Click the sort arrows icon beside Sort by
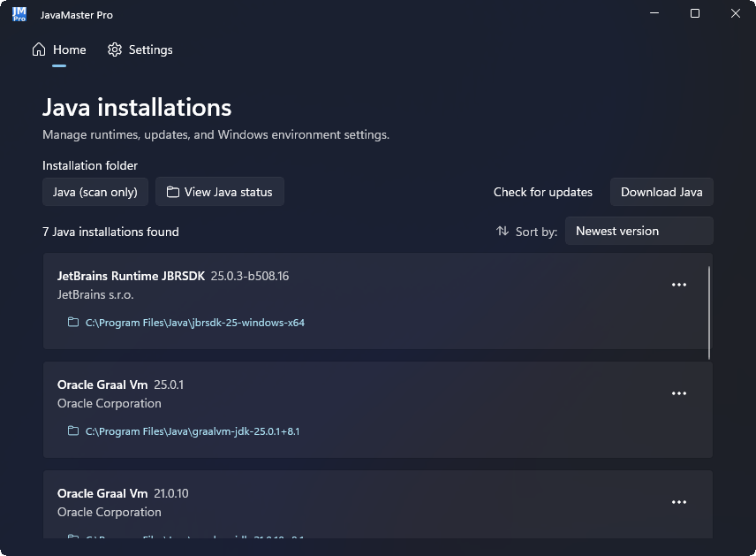This screenshot has width=756, height=556. (x=503, y=232)
